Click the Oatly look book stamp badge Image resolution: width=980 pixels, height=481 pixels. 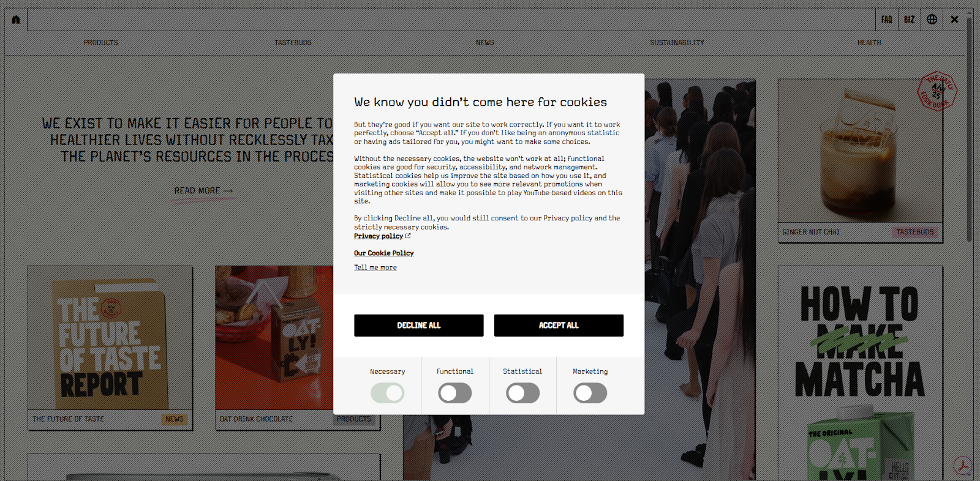tap(937, 91)
